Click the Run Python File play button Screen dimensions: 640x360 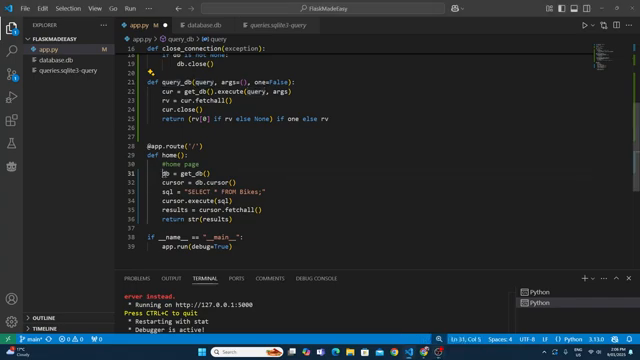tap(584, 25)
